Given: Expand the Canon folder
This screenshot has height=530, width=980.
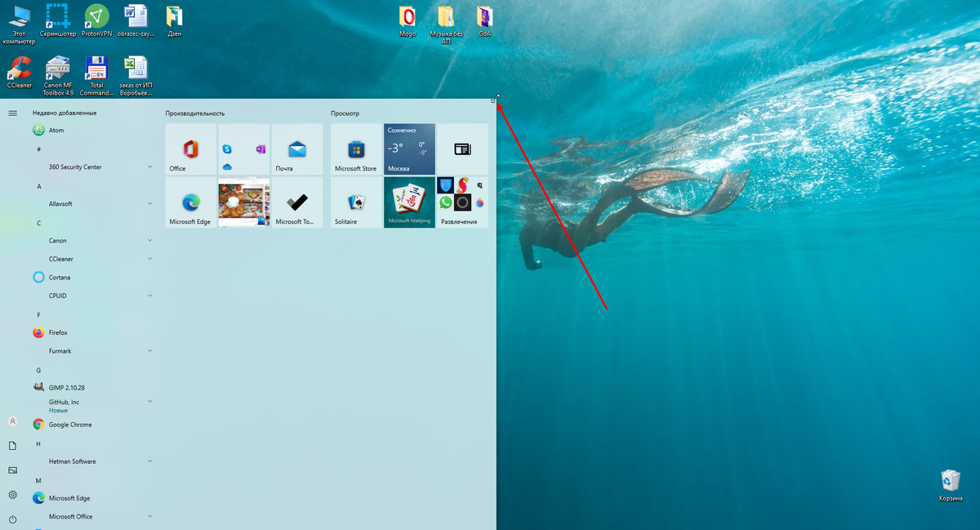Looking at the screenshot, I should (x=92, y=240).
